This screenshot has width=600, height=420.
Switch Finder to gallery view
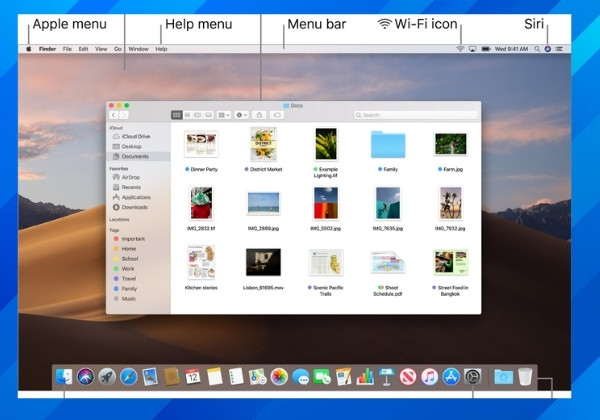point(208,115)
